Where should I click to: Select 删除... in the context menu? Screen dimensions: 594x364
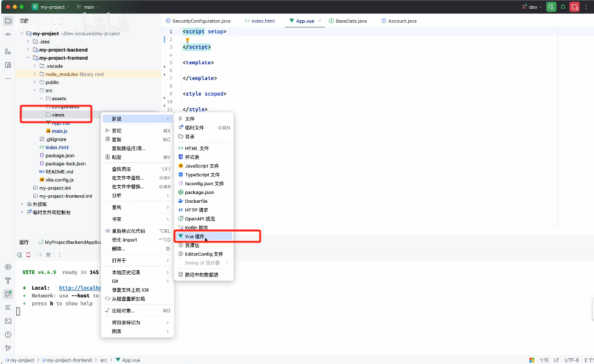tap(137, 249)
